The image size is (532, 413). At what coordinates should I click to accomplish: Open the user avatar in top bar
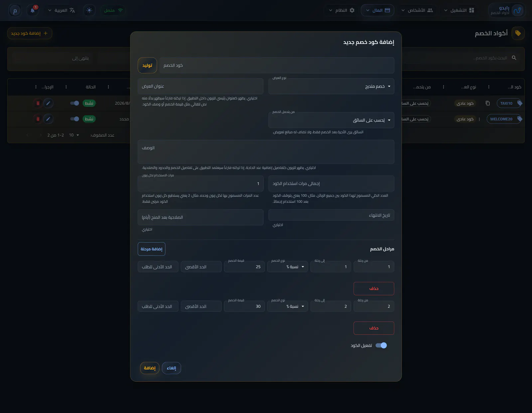pos(15,10)
